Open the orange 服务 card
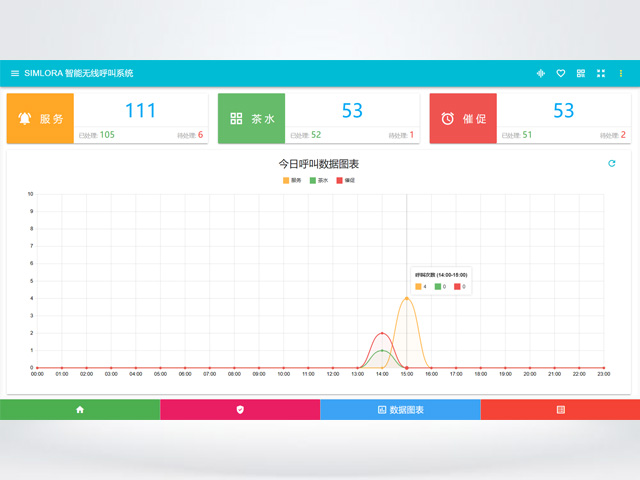The image size is (640, 480). [x=40, y=118]
